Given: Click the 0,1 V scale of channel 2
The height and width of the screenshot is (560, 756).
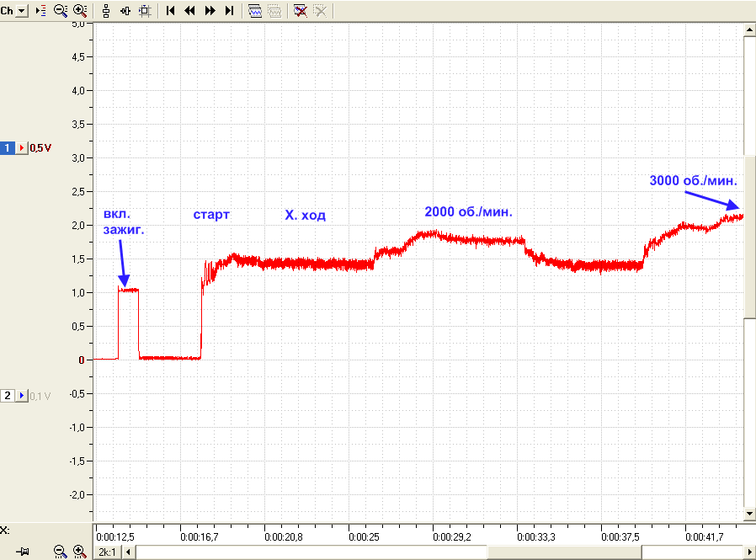Looking at the screenshot, I should tap(40, 396).
